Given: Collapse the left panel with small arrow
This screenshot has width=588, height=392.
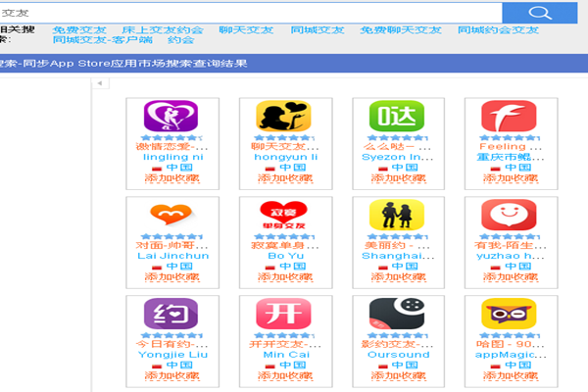Looking at the screenshot, I should (x=100, y=83).
